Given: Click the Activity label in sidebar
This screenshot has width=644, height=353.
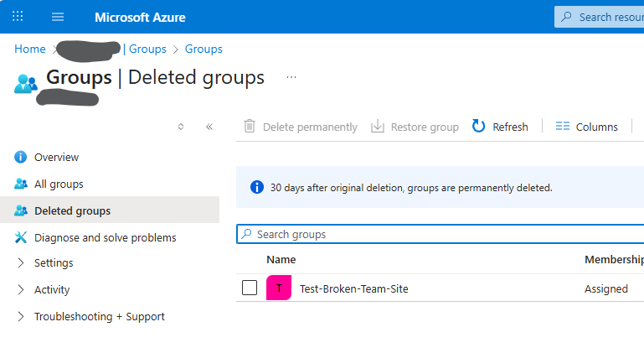Looking at the screenshot, I should (52, 289).
